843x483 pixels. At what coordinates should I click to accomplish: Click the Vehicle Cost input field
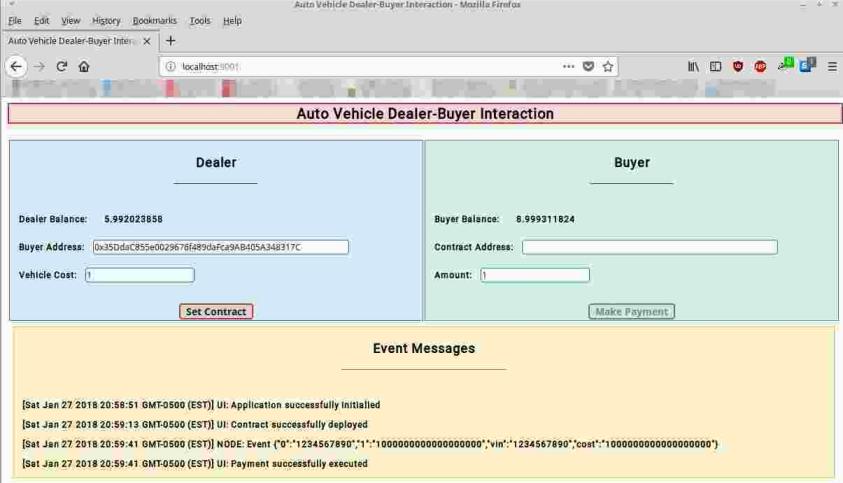pyautogui.click(x=139, y=275)
